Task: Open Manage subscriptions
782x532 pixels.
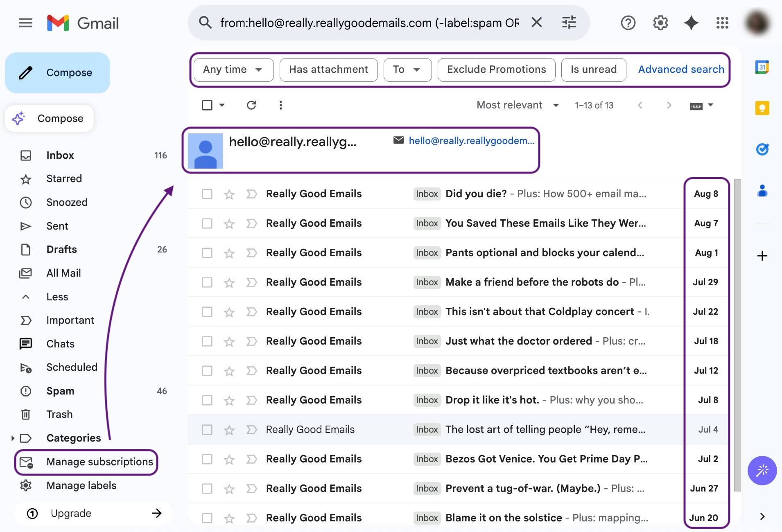Action: (99, 462)
